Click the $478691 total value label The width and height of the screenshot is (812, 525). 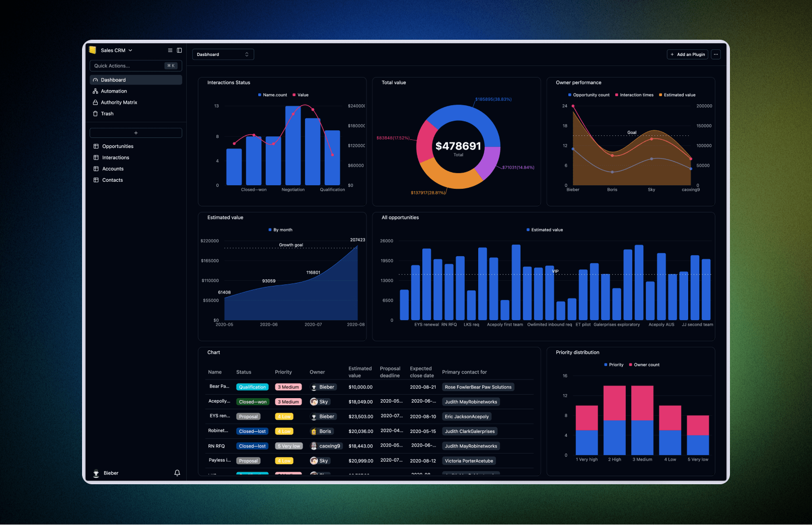click(458, 146)
